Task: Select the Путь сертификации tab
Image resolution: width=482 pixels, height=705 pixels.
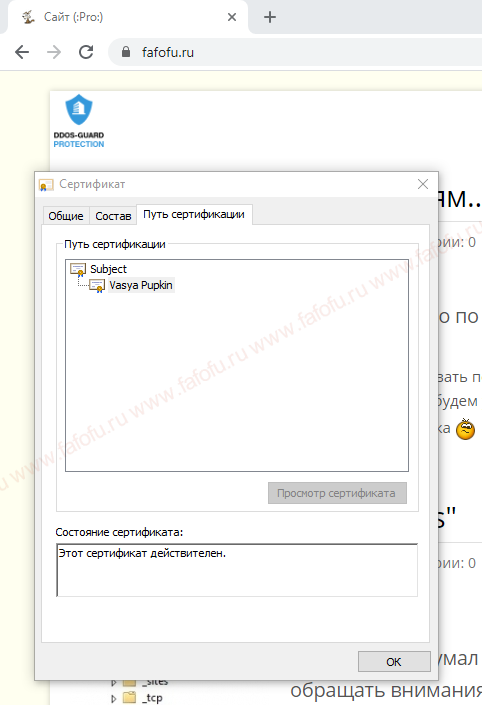Action: pos(194,214)
